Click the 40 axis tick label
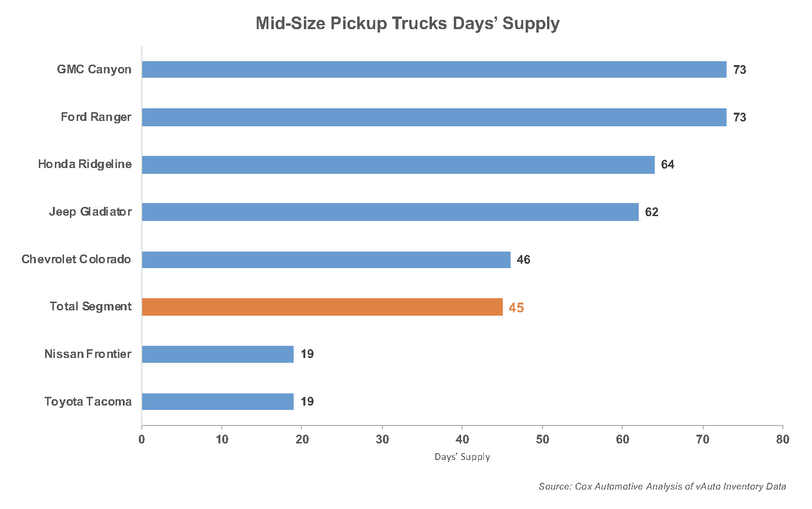 point(463,440)
